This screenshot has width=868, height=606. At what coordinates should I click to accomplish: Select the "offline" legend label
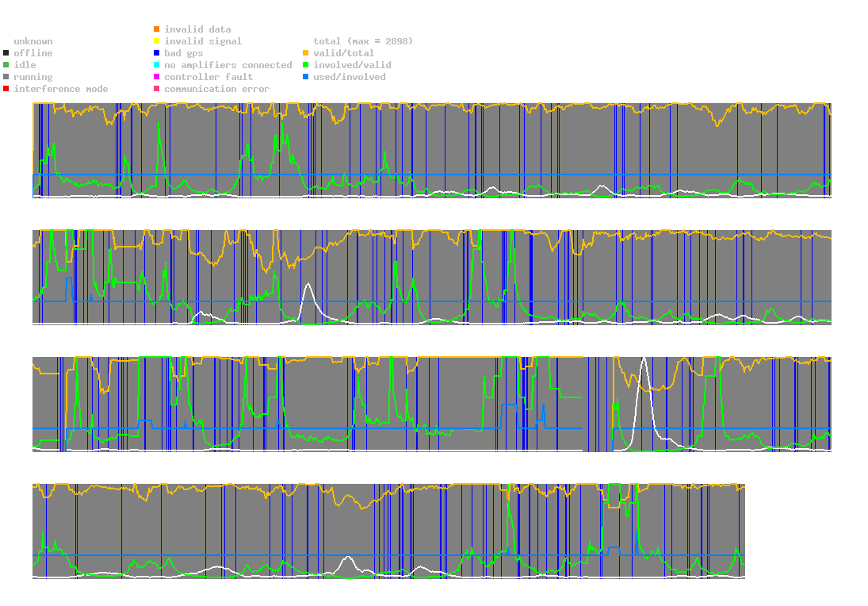[33, 53]
